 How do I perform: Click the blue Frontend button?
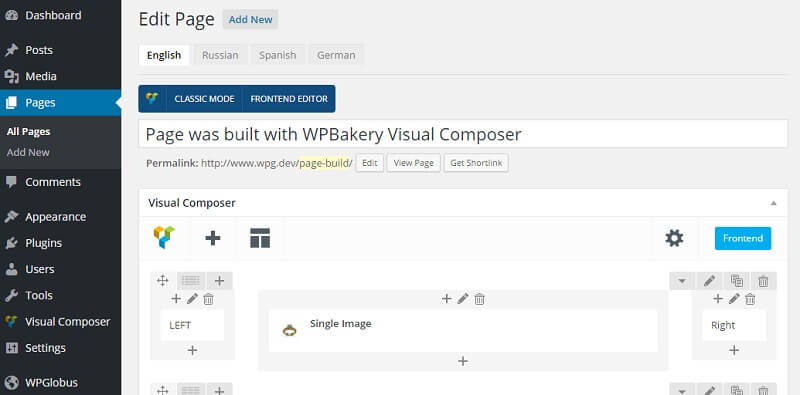[x=743, y=238]
